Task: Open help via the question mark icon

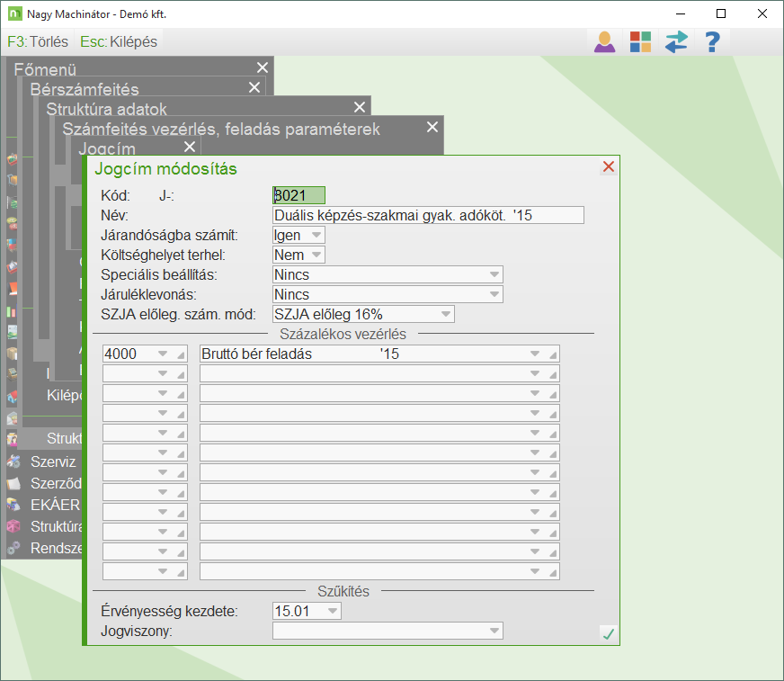Action: pos(712,41)
